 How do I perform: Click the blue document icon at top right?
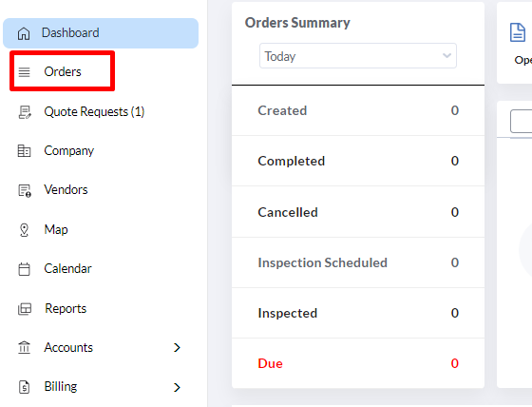(x=518, y=32)
